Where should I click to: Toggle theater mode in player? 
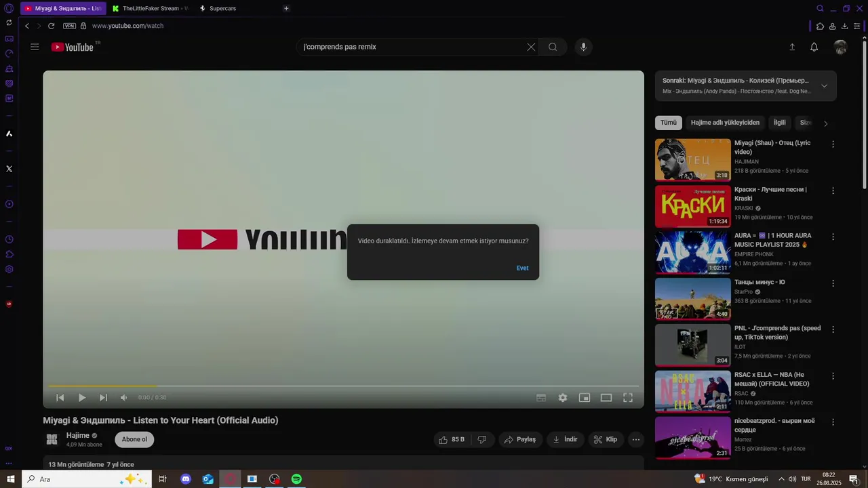pos(606,398)
